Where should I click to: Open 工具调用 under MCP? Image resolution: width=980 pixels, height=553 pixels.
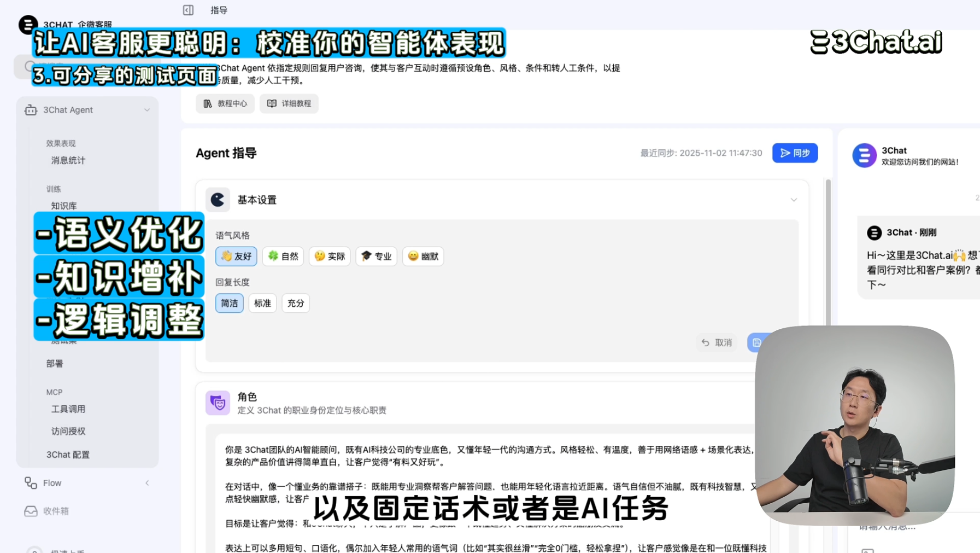click(68, 409)
